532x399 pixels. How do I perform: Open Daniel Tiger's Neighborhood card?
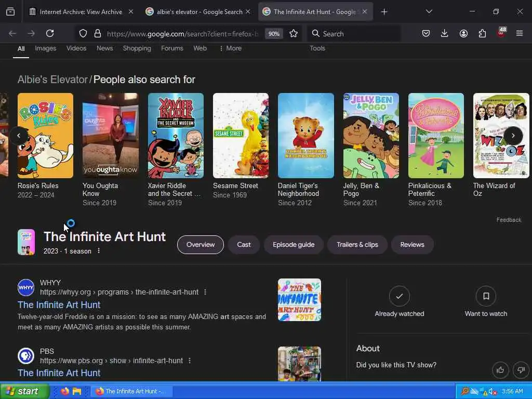(x=305, y=150)
